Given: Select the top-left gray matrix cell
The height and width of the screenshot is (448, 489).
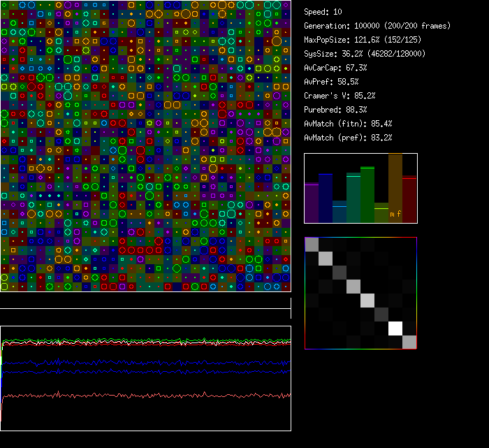Looking at the screenshot, I should [x=312, y=244].
